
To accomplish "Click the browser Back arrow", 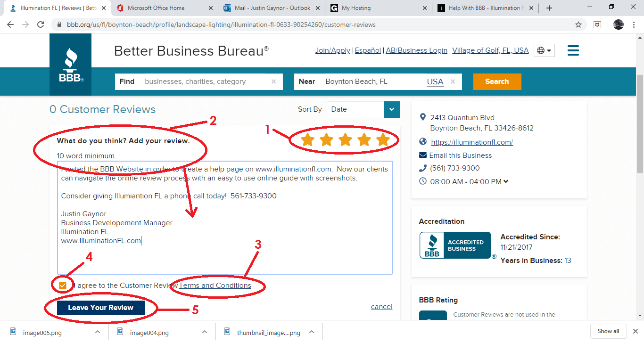I will click(x=10, y=24).
